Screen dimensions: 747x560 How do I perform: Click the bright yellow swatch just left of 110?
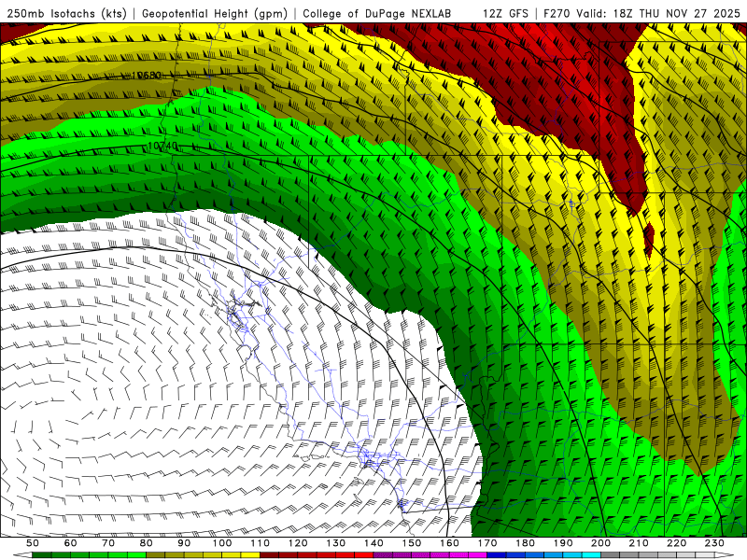(250, 555)
